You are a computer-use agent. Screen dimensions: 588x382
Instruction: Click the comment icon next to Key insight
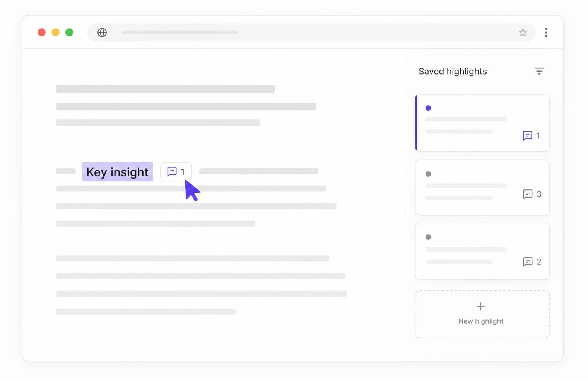coord(172,171)
